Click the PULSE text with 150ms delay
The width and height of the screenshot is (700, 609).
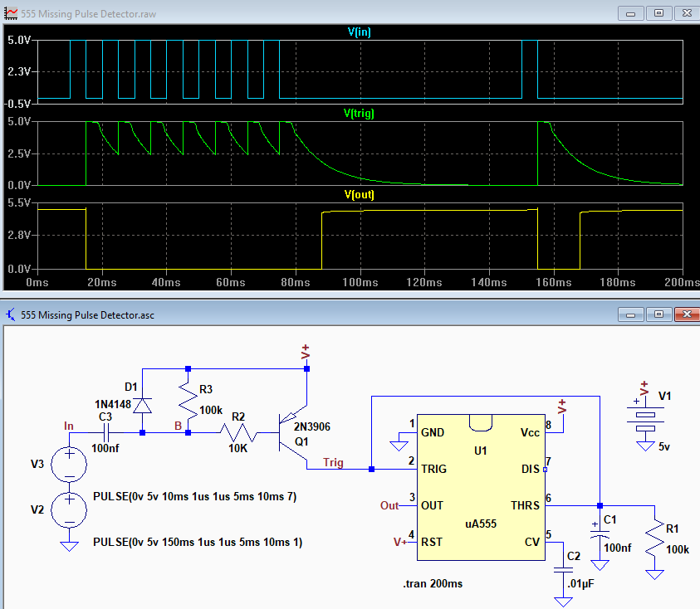click(x=198, y=542)
